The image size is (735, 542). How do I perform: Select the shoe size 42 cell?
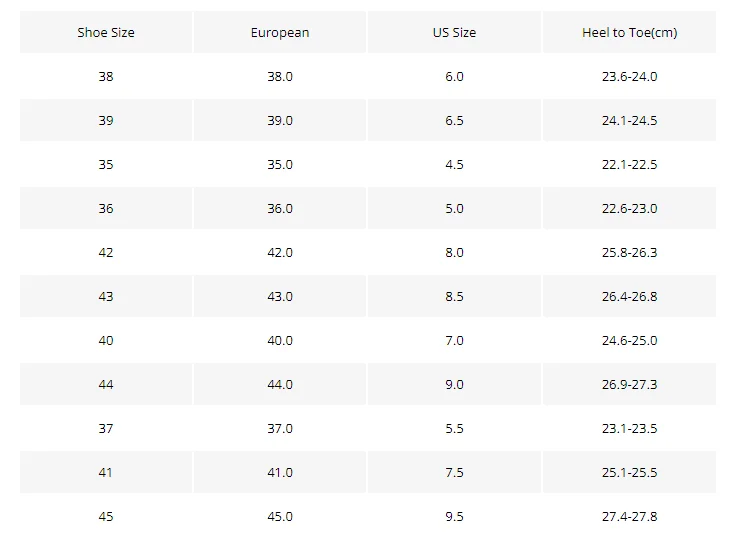pyautogui.click(x=106, y=253)
